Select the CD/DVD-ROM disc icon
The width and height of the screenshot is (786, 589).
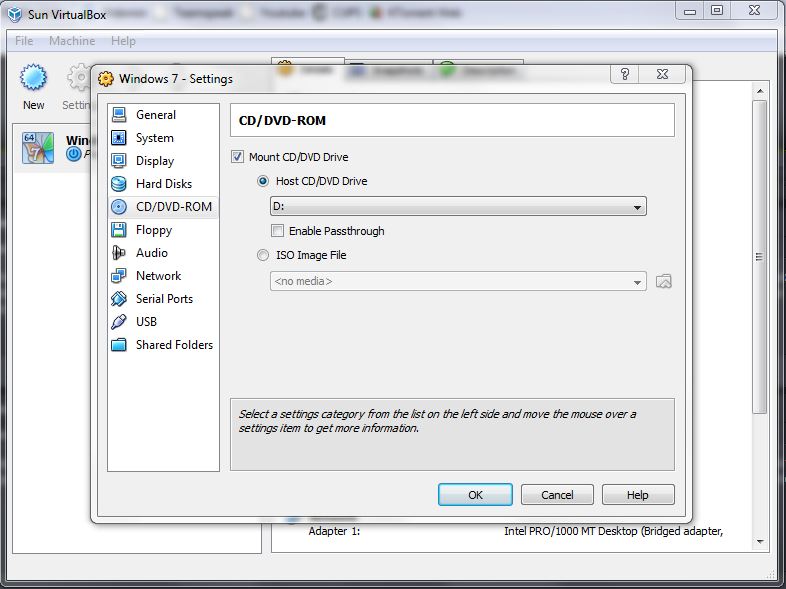point(119,207)
